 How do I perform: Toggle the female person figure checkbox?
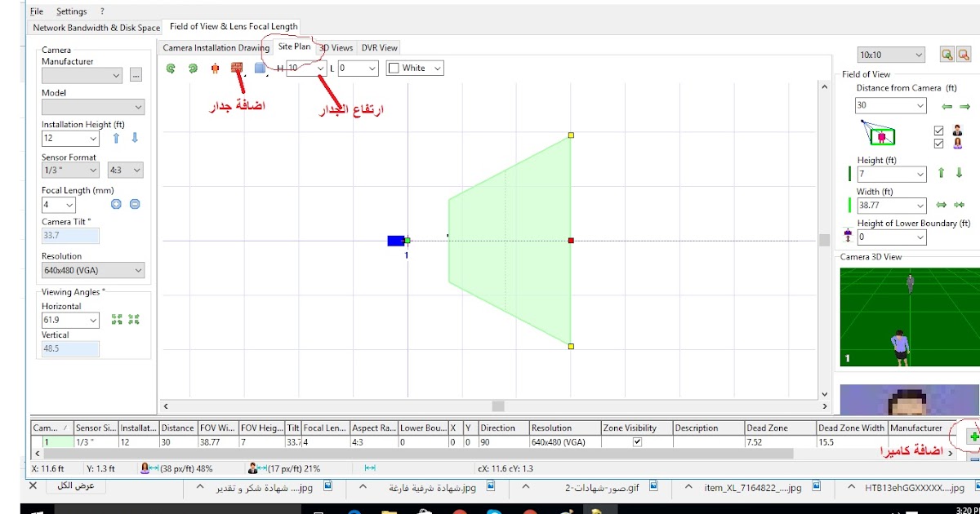point(938,144)
